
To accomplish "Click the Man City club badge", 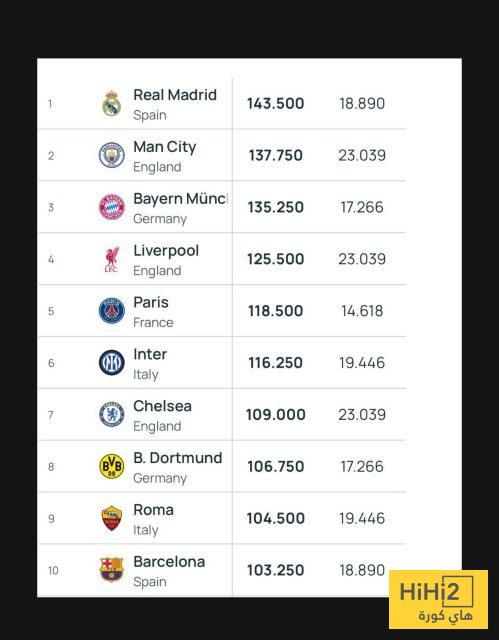I will (111, 156).
